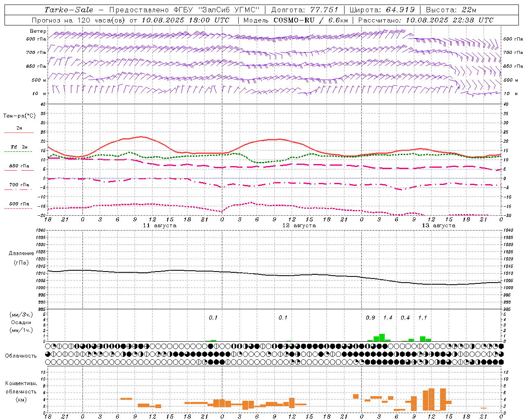525x420 pixels.
Task: Click the "Облачность" cloud cover label
Action: pyautogui.click(x=21, y=356)
